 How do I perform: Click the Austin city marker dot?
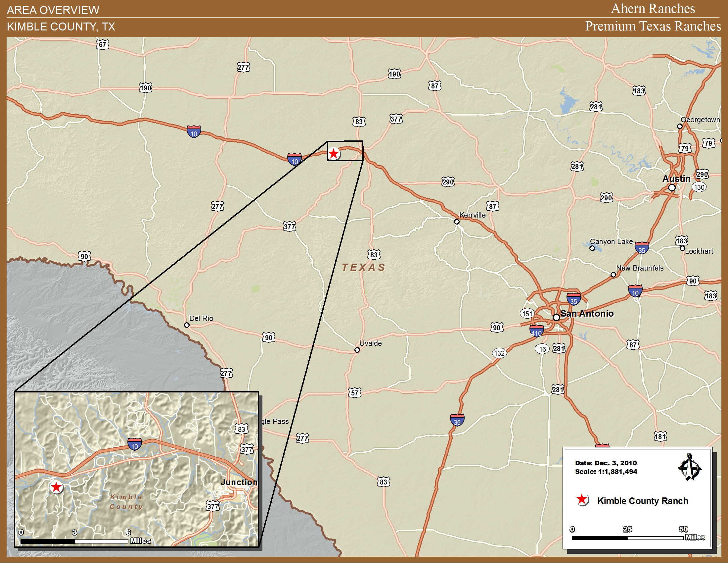tap(672, 188)
